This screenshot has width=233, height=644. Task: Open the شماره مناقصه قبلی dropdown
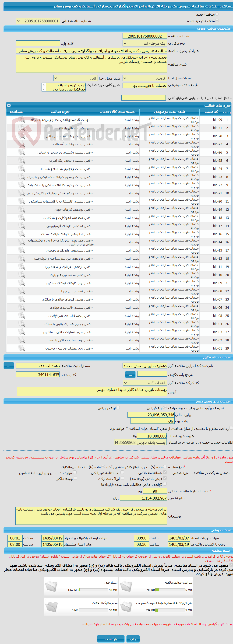(38, 21)
